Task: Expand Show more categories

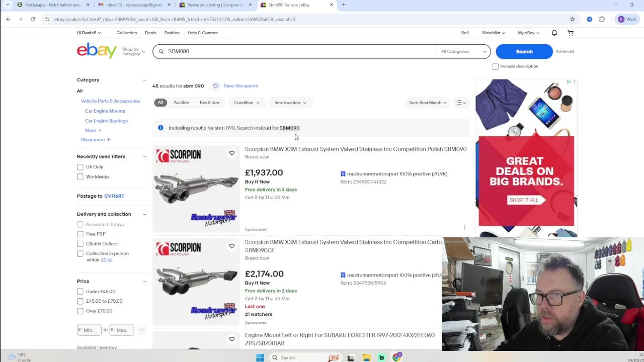Action: click(95, 139)
